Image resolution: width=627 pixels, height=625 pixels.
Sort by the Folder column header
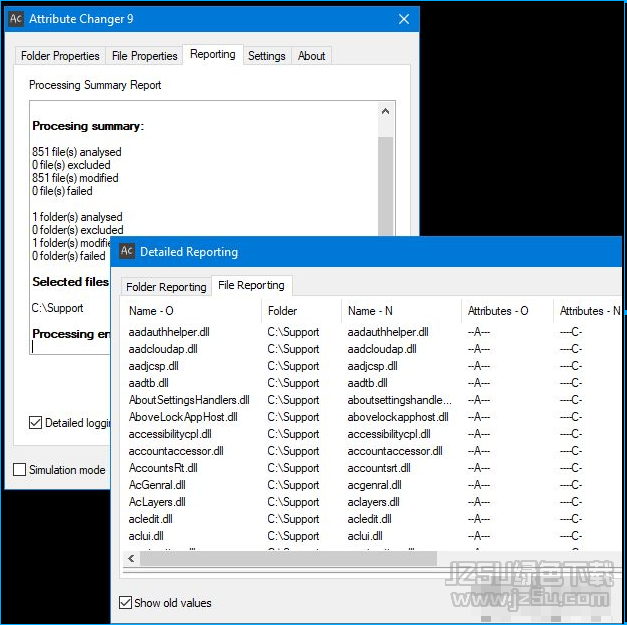[x=282, y=311]
